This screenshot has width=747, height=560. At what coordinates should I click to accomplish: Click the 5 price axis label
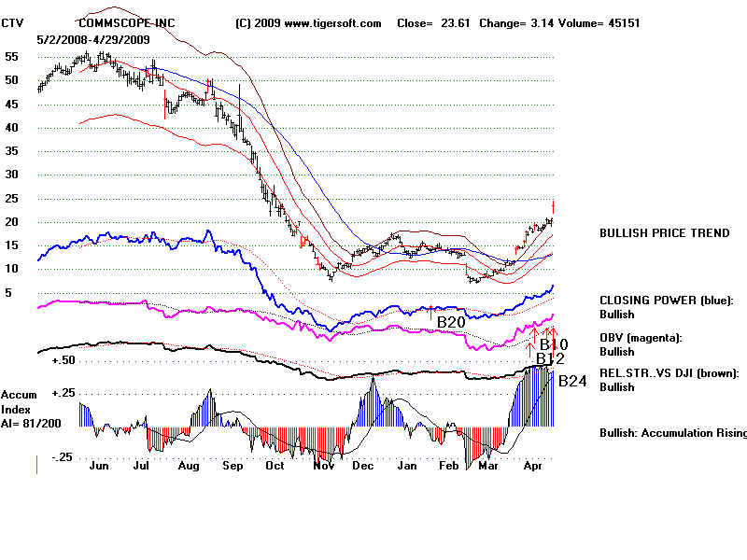click(x=8, y=292)
